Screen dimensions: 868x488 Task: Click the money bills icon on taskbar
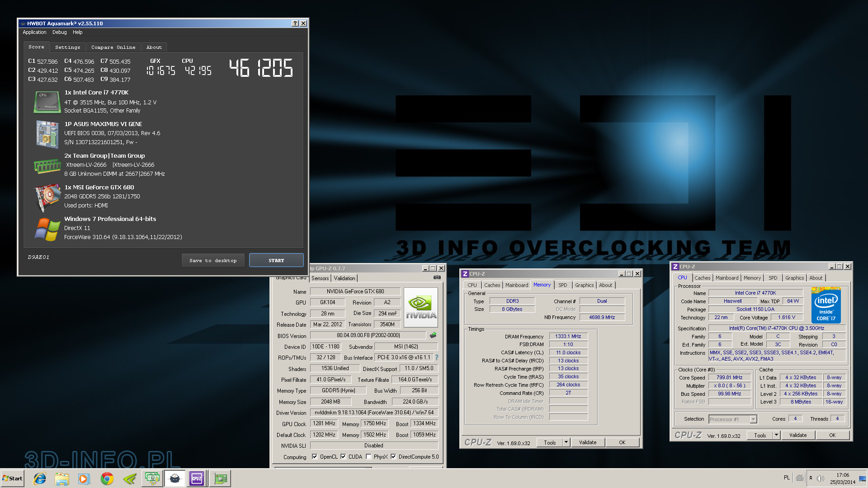(152, 479)
